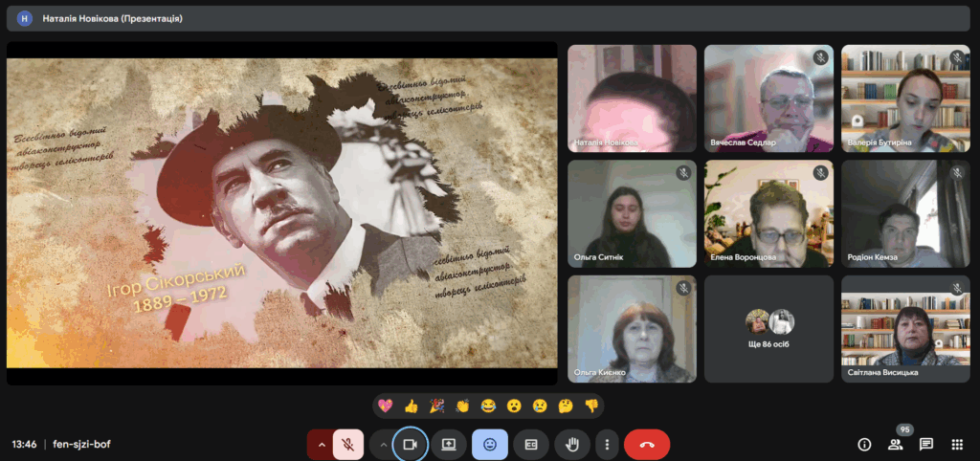The height and width of the screenshot is (461, 980).
Task: Toggle the camera on or off
Action: pos(410,445)
